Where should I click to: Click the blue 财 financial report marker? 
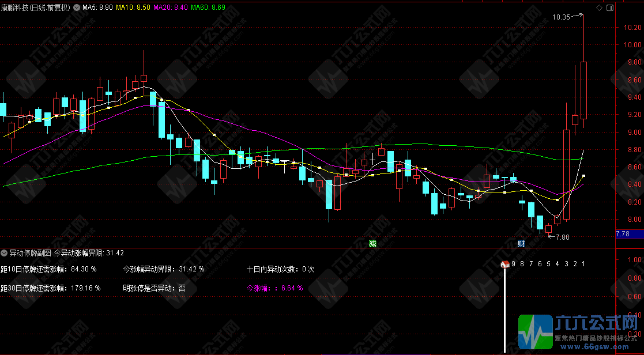point(521,243)
